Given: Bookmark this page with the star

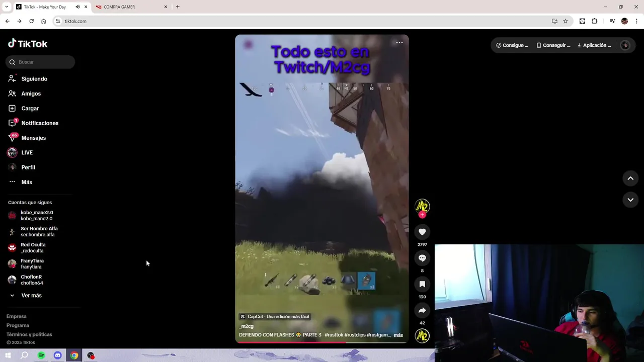Looking at the screenshot, I should [x=566, y=21].
